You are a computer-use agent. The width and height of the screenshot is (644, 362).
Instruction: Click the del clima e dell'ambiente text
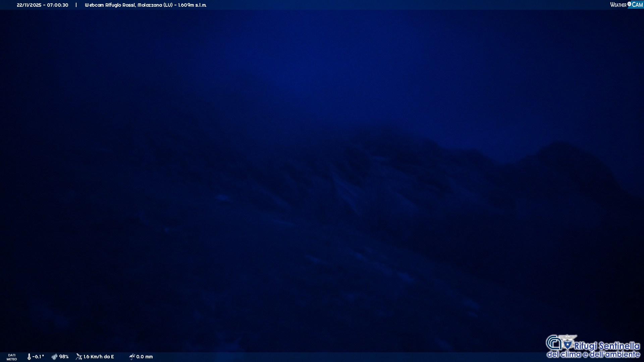pos(593,354)
